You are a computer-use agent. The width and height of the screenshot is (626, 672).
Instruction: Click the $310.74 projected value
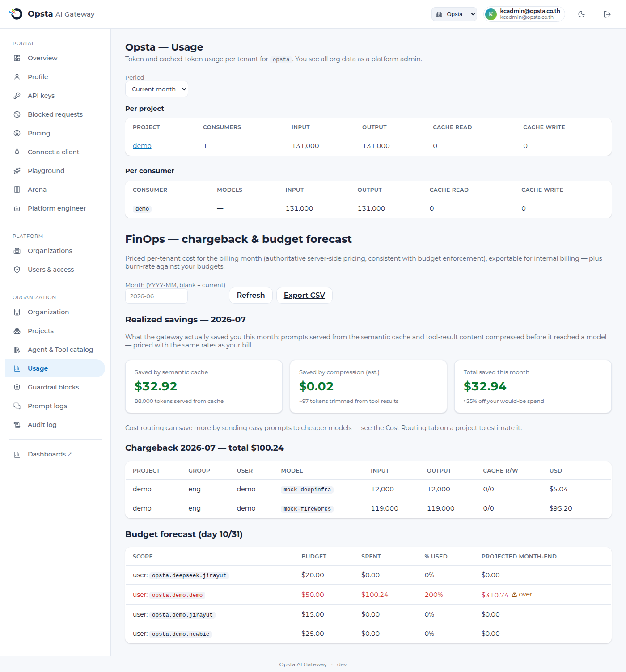coord(495,595)
